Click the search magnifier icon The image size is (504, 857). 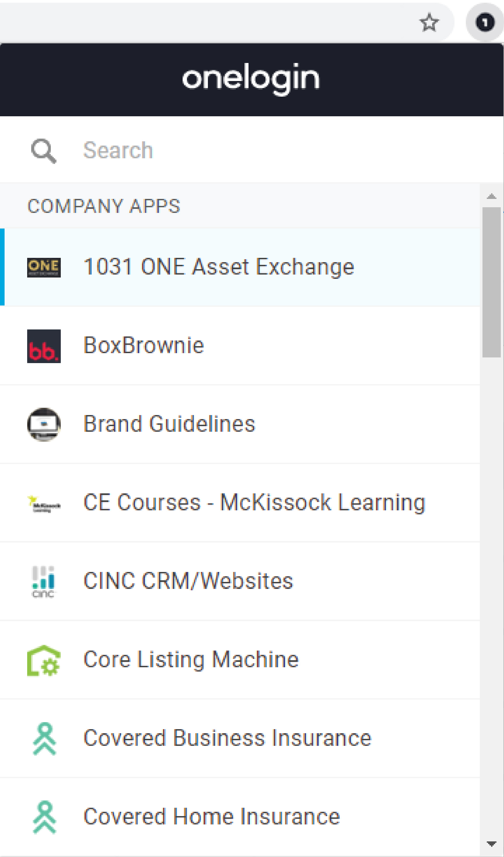[44, 151]
